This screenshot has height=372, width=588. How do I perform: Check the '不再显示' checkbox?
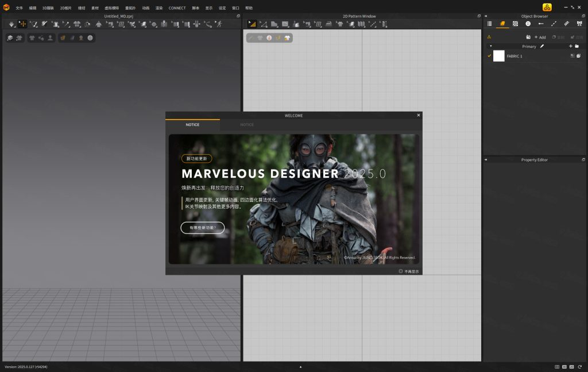[x=401, y=271]
